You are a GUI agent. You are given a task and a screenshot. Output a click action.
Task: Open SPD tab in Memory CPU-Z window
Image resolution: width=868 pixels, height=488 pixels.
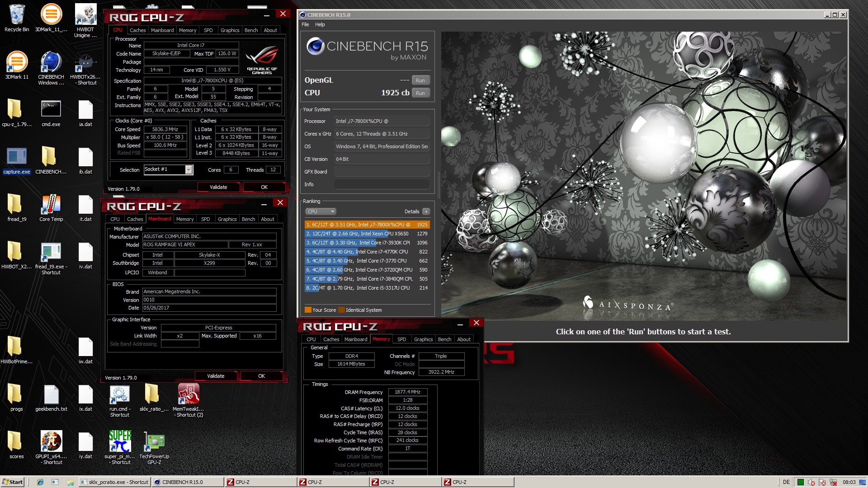[x=401, y=339]
